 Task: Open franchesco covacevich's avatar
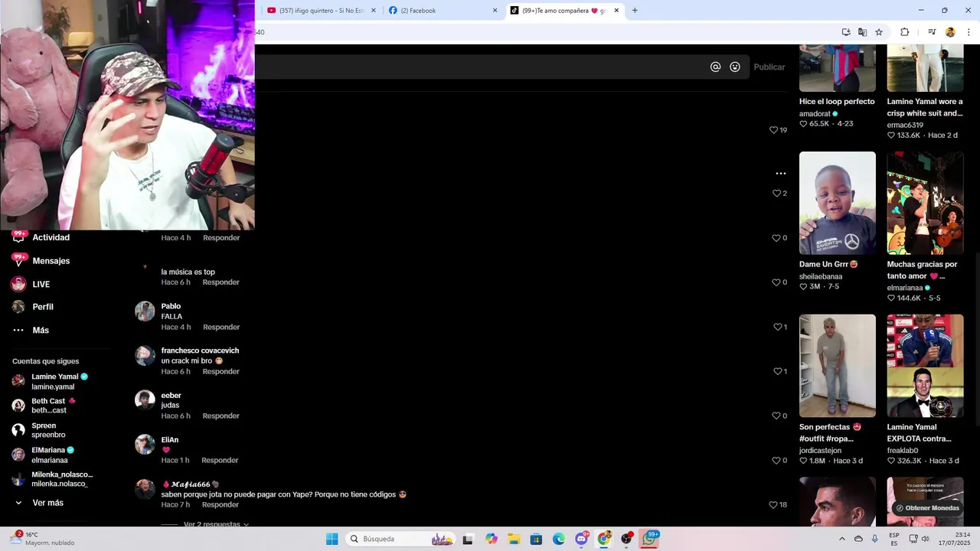145,355
